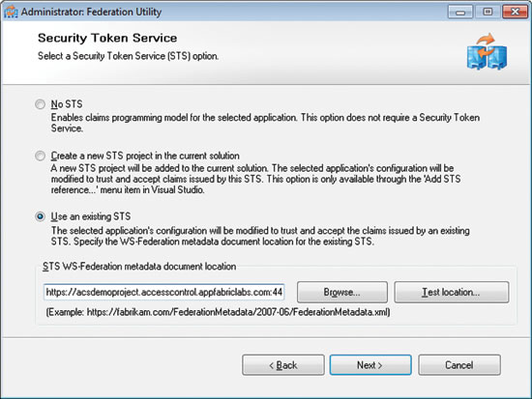Click the STS WS-Federation metadata document location label
Screen dimensions: 532x399
point(139,267)
